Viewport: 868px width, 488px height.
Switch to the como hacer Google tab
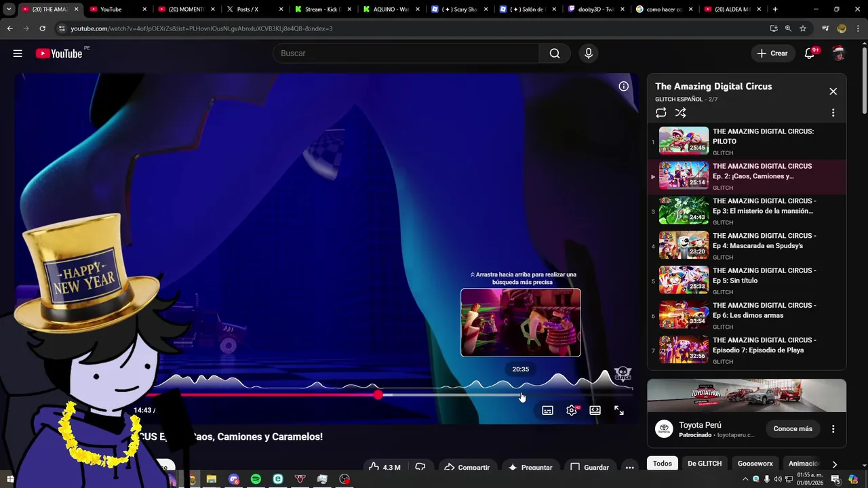coord(664,9)
